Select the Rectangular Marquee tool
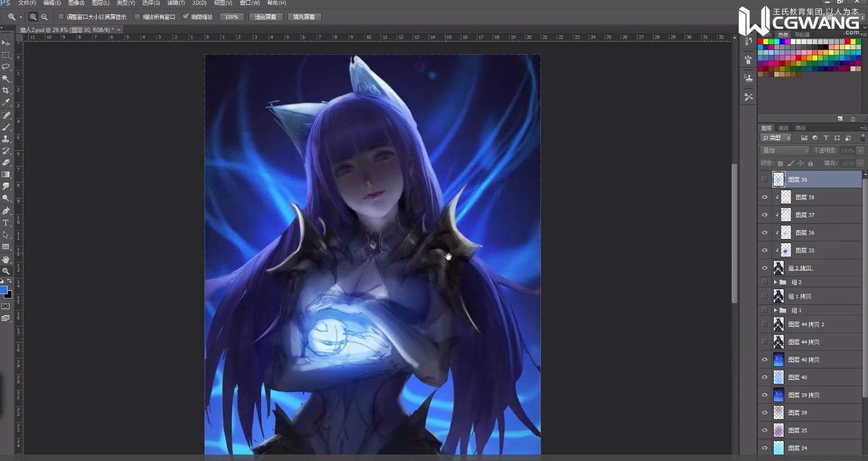The height and width of the screenshot is (461, 868). (x=6, y=55)
